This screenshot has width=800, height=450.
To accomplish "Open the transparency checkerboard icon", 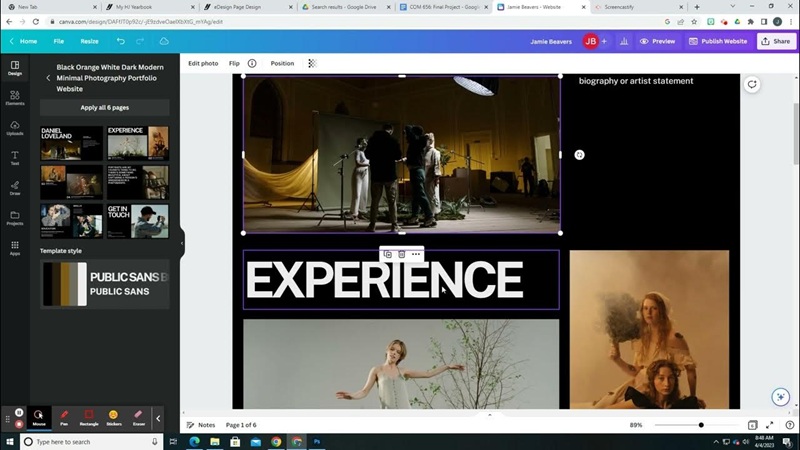I will point(312,63).
